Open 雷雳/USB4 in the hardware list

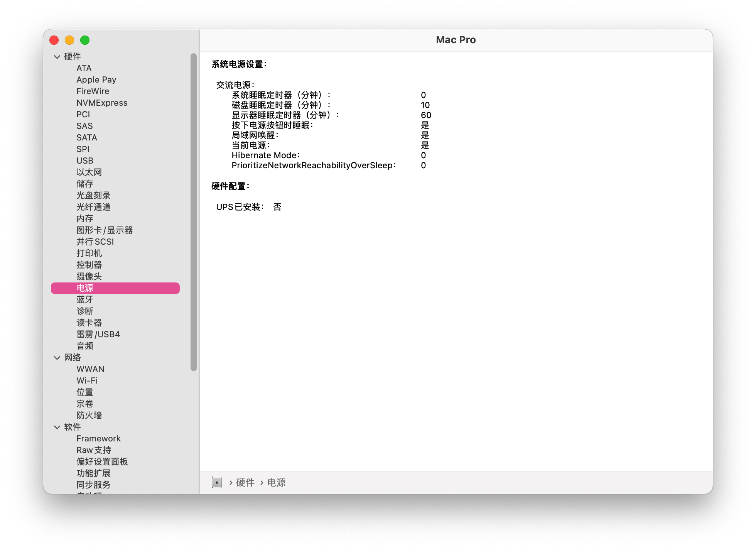tap(98, 334)
